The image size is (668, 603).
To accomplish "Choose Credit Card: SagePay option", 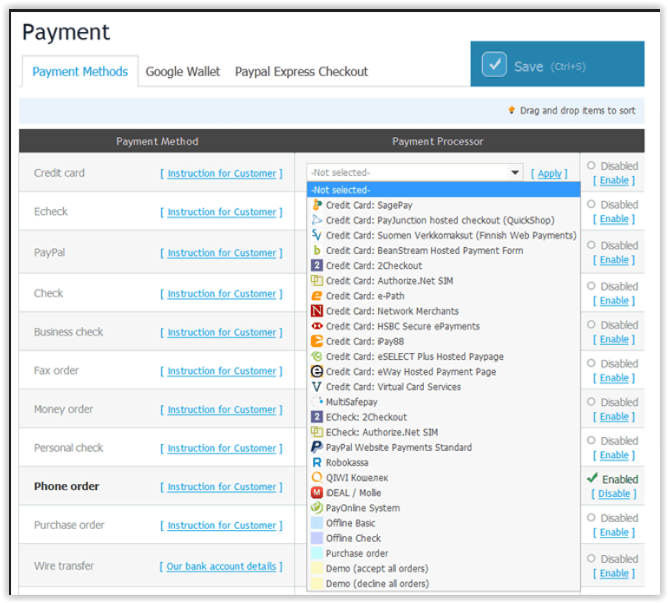I will click(443, 205).
